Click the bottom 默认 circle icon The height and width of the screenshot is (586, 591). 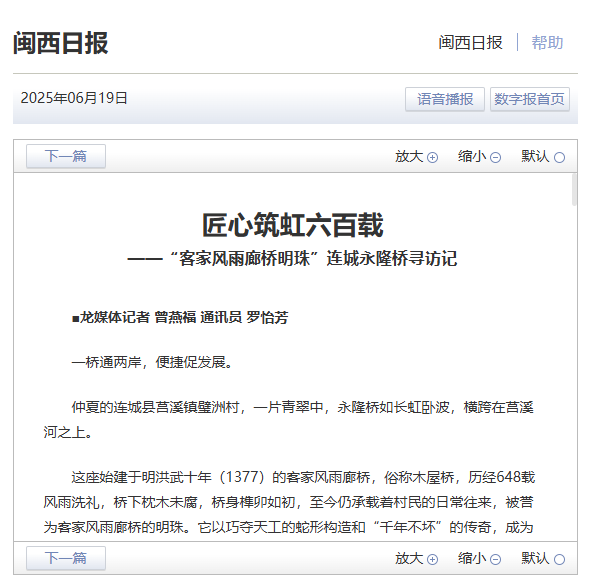click(x=559, y=559)
